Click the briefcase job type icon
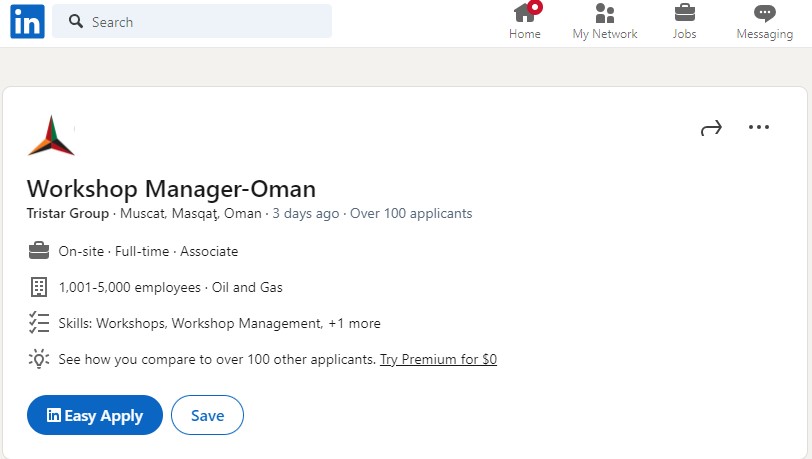 39,251
